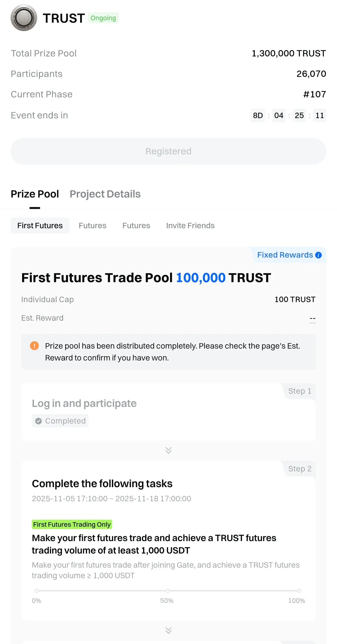Click the green Ongoing status badge

pyautogui.click(x=103, y=18)
